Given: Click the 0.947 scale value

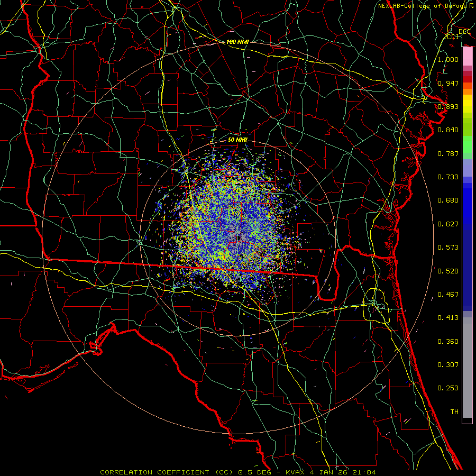Looking at the screenshot, I should coord(448,83).
